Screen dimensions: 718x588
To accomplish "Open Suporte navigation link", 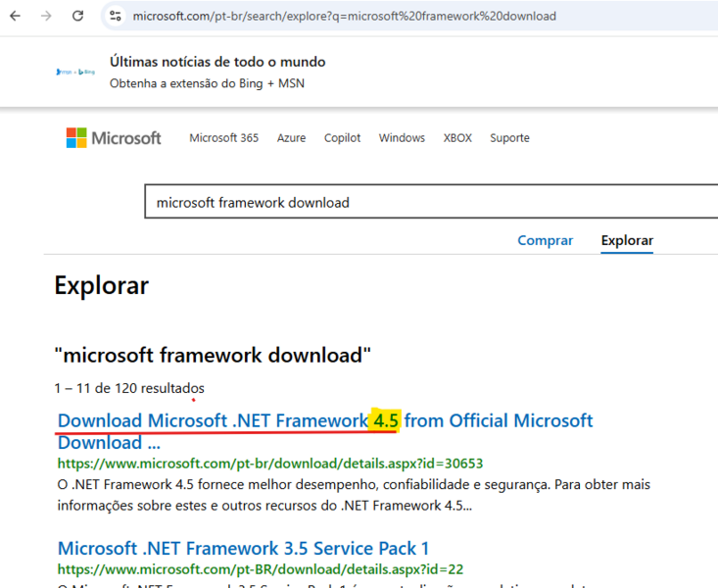I will (509, 138).
